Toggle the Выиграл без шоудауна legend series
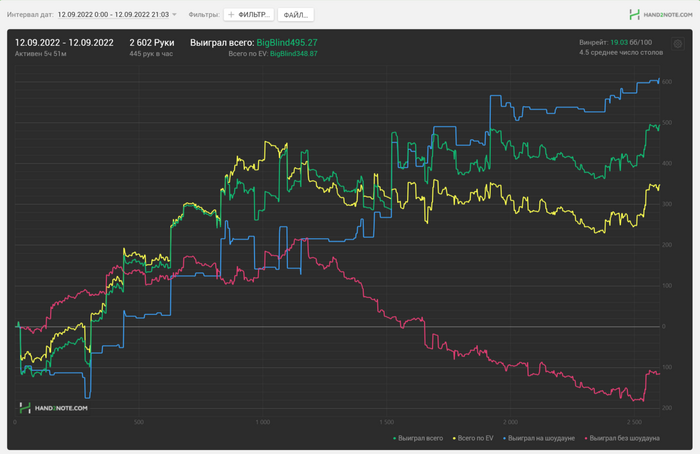 point(622,438)
